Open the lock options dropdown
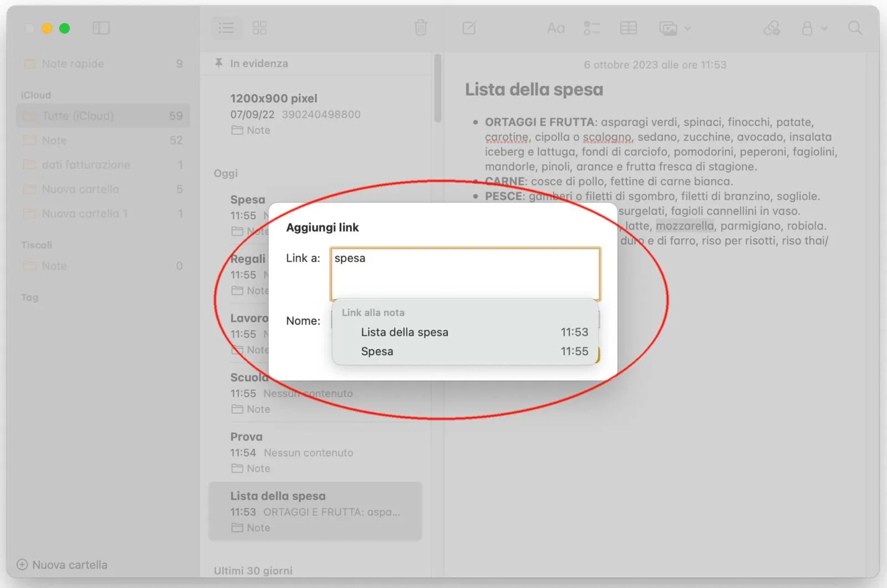 823,28
